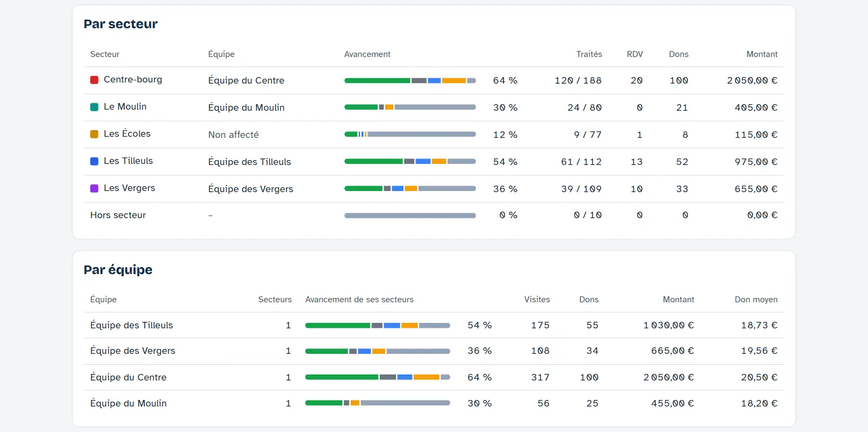The height and width of the screenshot is (432, 868).
Task: Click 'Équipe du Moulin' in Par équipe table
Action: coord(128,403)
